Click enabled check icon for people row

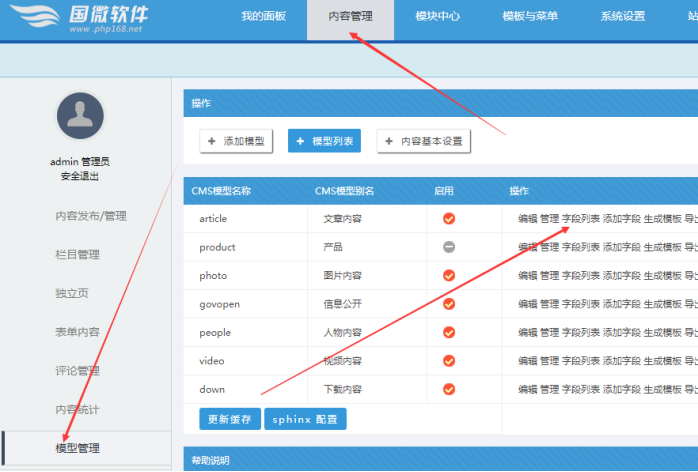(448, 332)
